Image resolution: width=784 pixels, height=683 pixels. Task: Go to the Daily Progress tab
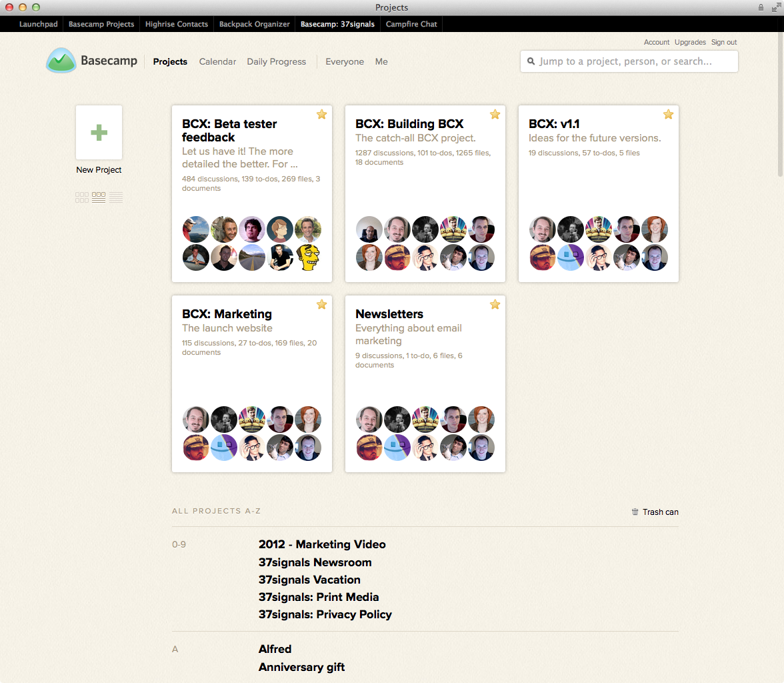point(276,61)
